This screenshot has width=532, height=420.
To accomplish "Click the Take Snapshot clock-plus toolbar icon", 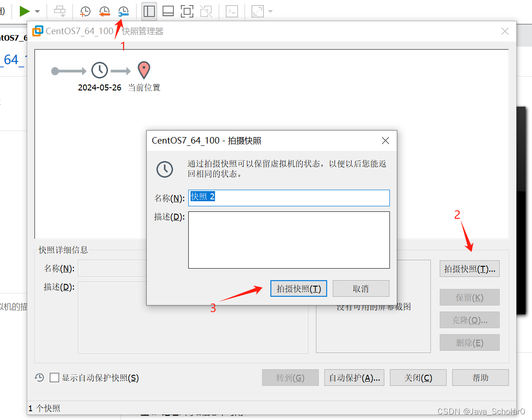I will [85, 11].
